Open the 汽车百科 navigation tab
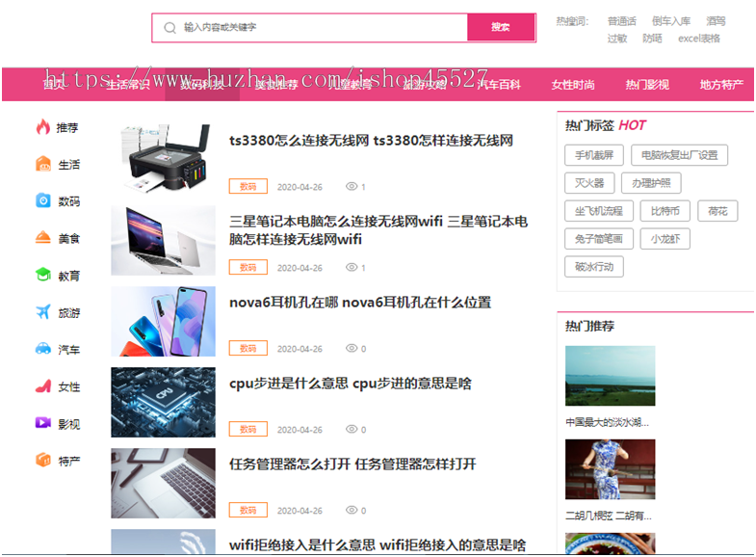The width and height of the screenshot is (756, 557). click(499, 85)
